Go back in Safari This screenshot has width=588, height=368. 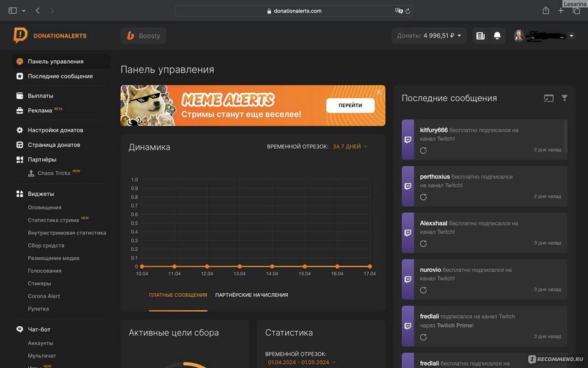[x=37, y=10]
